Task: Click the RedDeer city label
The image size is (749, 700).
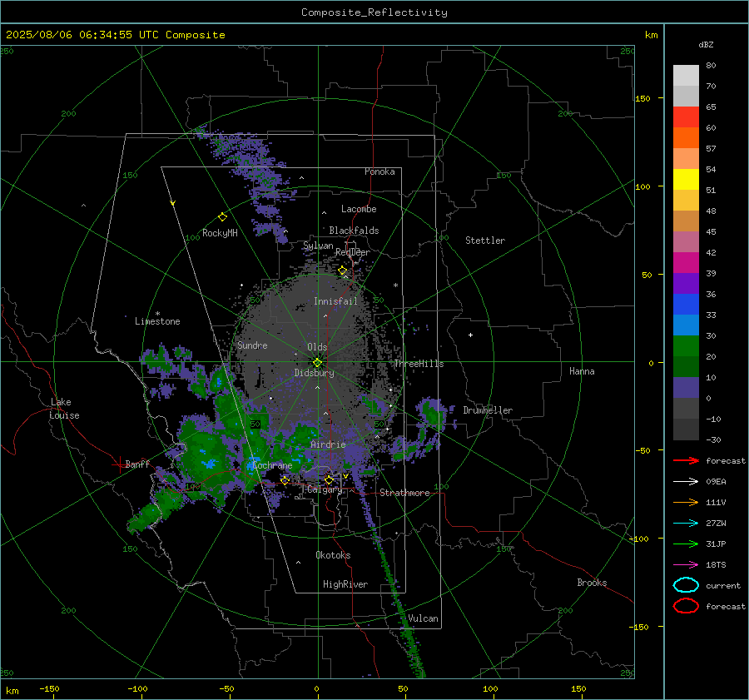Action: click(x=353, y=252)
